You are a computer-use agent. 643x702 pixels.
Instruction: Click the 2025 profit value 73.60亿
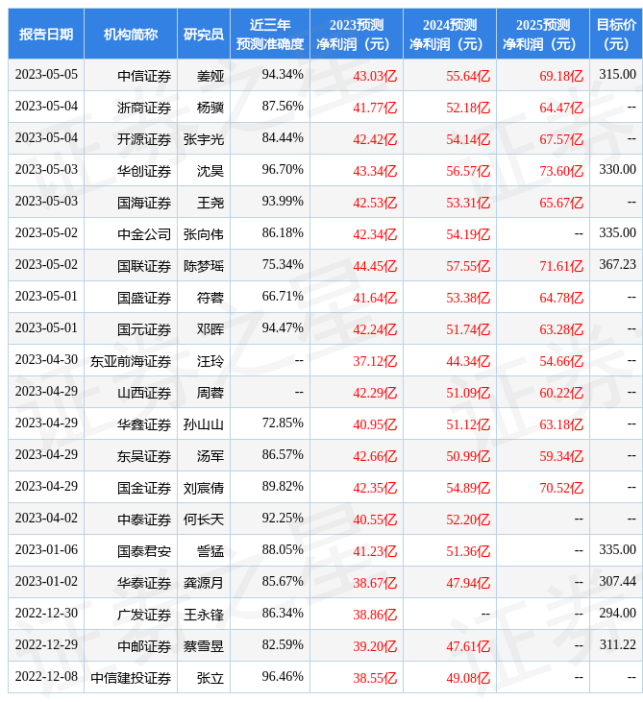click(x=561, y=171)
